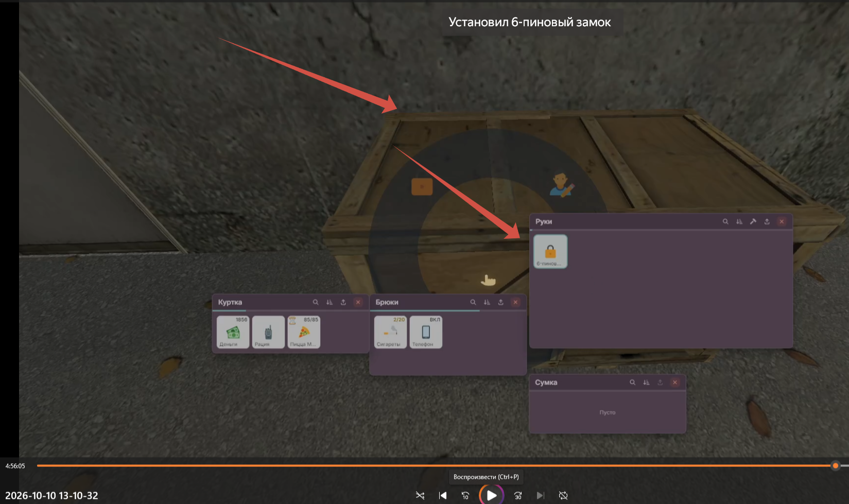Sort items in the Куртка panel

pyautogui.click(x=330, y=302)
